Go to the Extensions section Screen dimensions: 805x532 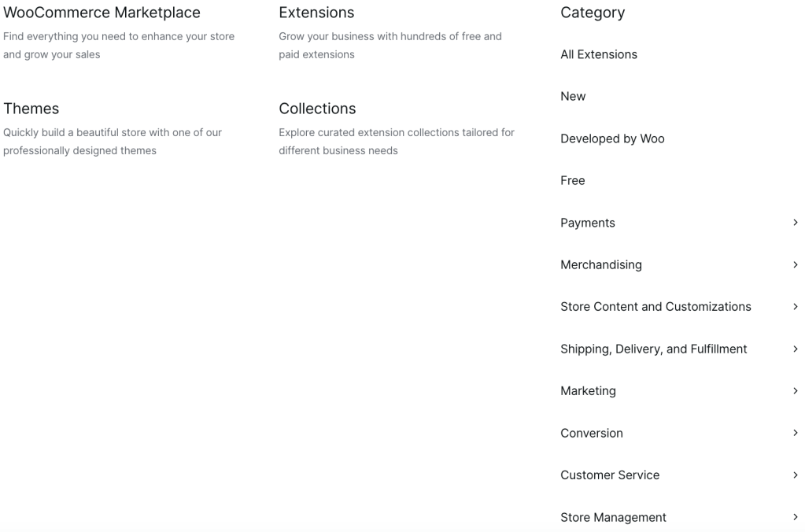tap(316, 13)
